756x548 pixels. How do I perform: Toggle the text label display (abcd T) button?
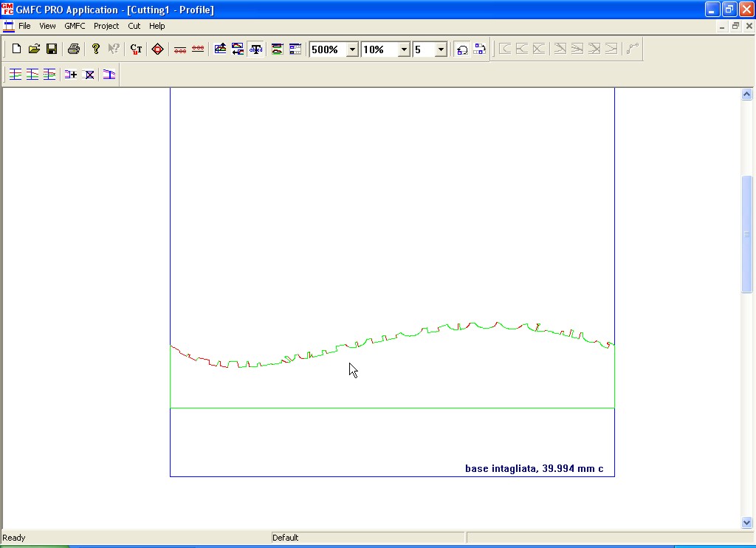click(256, 49)
